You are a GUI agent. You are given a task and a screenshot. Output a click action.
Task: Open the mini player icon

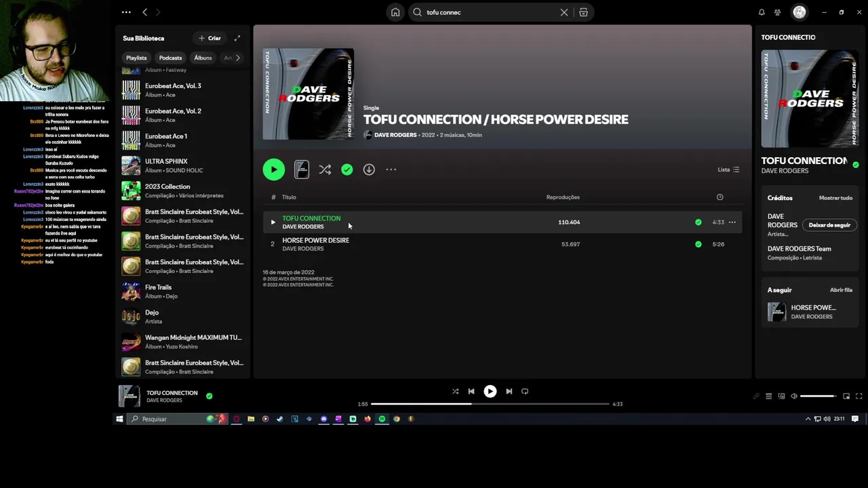846,396
